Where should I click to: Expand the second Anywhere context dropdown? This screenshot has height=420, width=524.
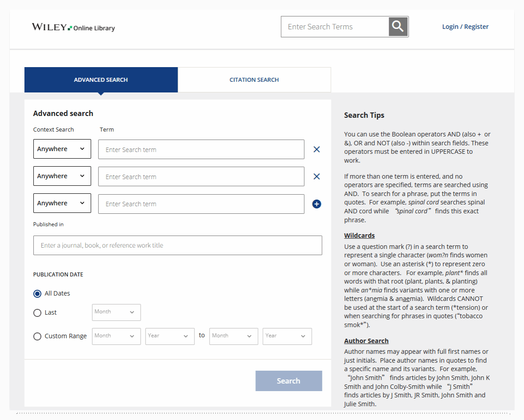(62, 176)
